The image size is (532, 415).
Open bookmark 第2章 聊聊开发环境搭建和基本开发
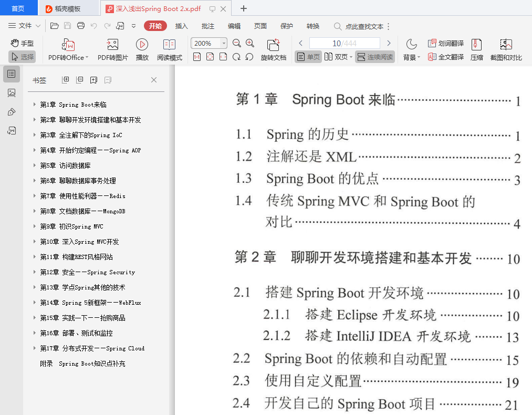[x=90, y=120]
